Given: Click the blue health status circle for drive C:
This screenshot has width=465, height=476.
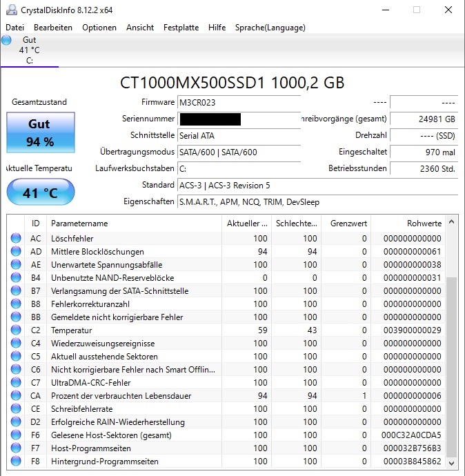Looking at the screenshot, I should pos(6,40).
